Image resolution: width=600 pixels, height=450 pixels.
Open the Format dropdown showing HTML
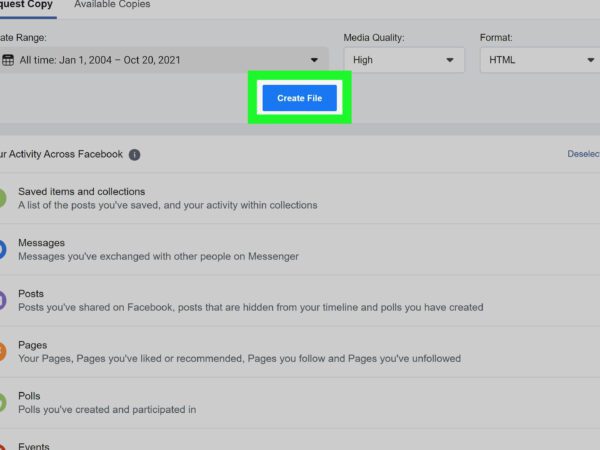(x=540, y=60)
